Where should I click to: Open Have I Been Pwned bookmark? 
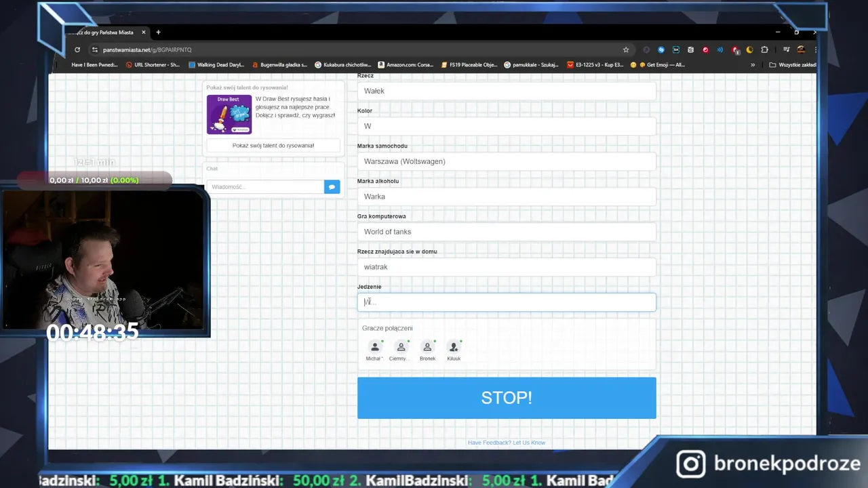94,65
